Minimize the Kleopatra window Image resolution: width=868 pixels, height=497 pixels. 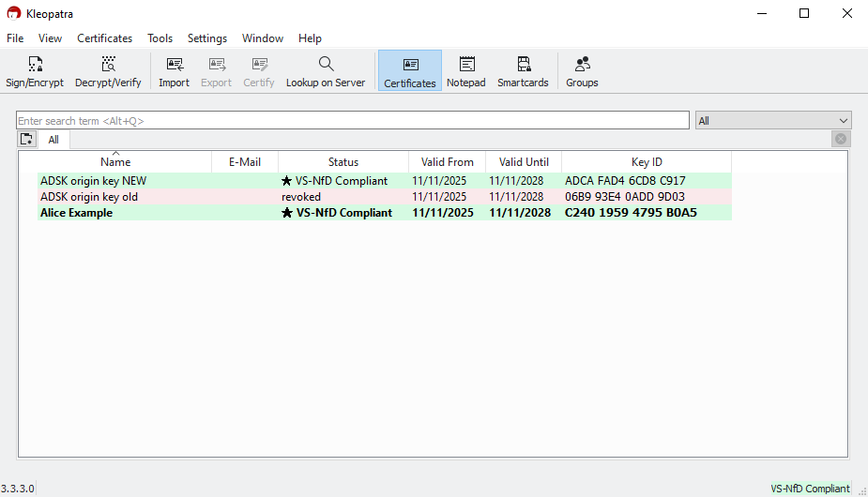(762, 13)
